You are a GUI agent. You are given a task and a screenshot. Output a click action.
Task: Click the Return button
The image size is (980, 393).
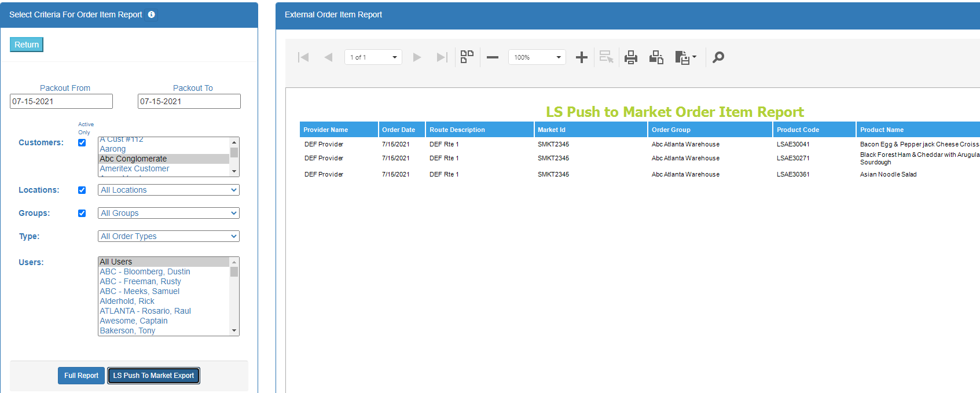[27, 45]
